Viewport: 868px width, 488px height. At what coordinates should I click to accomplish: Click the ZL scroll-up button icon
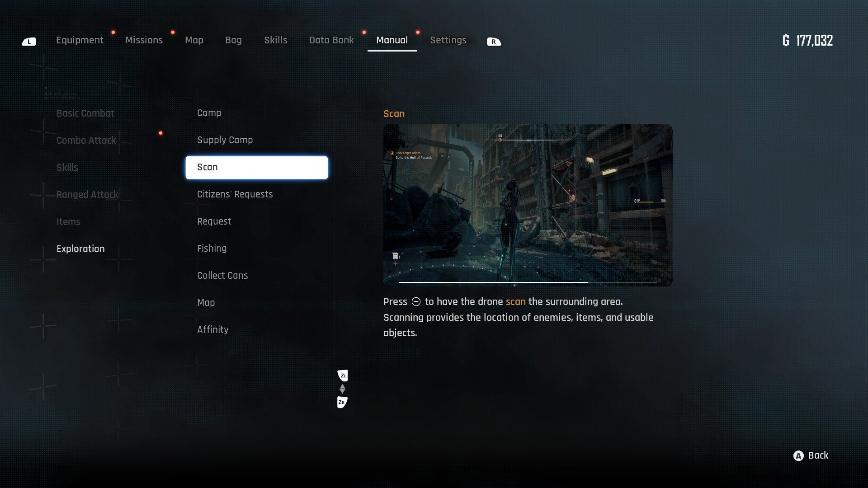coord(343,375)
